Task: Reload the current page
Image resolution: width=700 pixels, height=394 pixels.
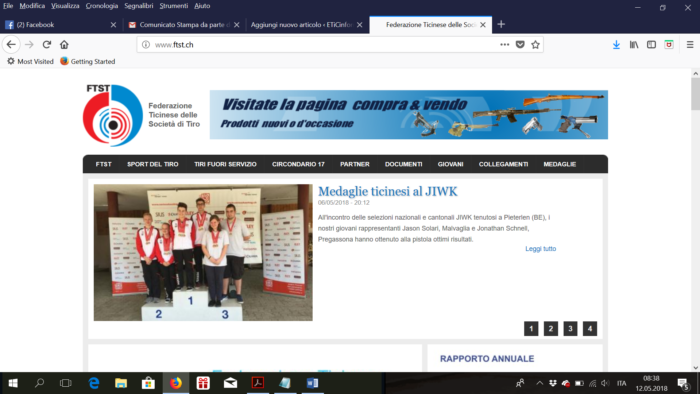Action: (x=47, y=45)
